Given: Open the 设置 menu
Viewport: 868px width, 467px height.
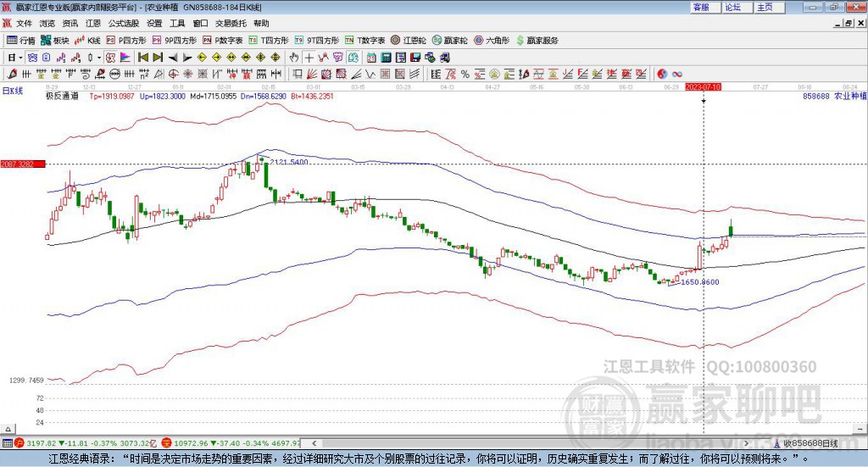Looking at the screenshot, I should (x=154, y=23).
